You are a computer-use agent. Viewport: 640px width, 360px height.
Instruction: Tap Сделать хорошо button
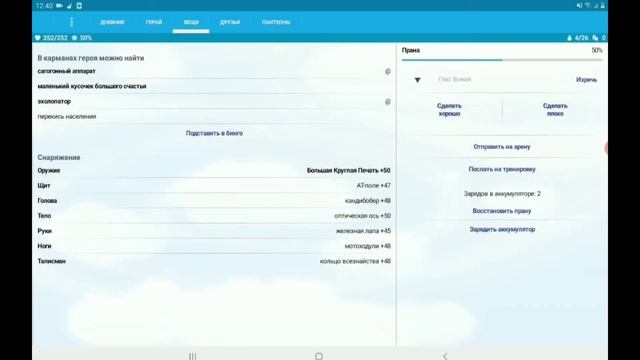[449, 110]
